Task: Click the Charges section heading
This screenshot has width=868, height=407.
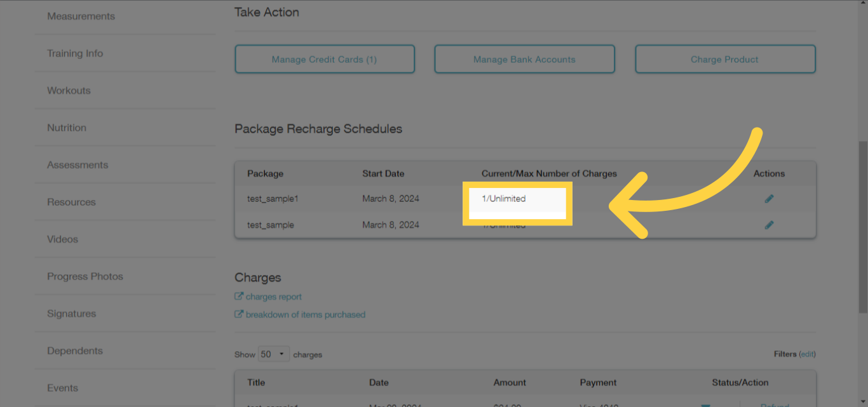Action: (257, 277)
